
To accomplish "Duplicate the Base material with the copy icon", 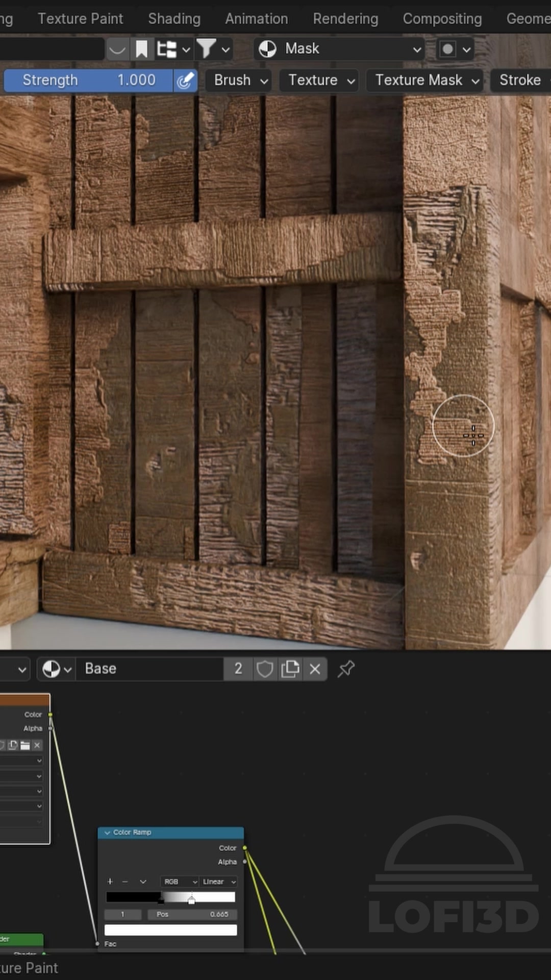I will [290, 669].
